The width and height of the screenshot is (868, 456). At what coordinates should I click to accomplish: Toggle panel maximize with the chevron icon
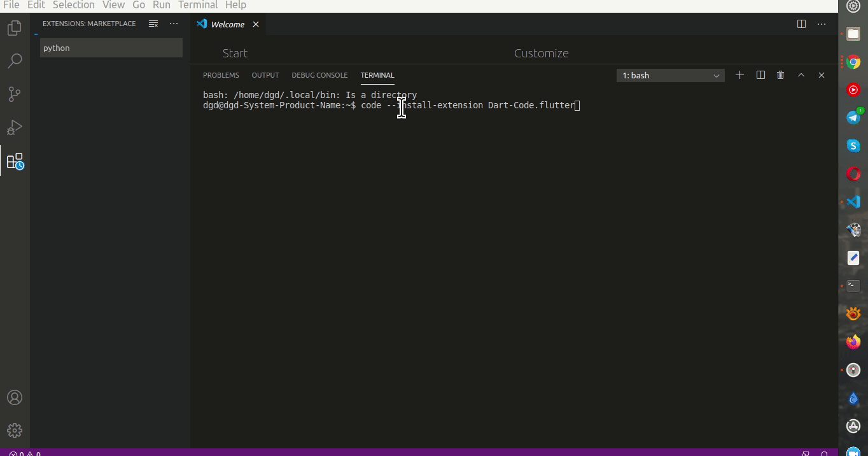801,75
